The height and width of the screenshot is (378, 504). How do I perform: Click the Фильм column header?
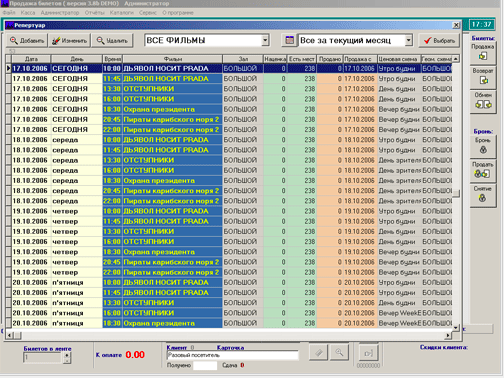pos(173,59)
